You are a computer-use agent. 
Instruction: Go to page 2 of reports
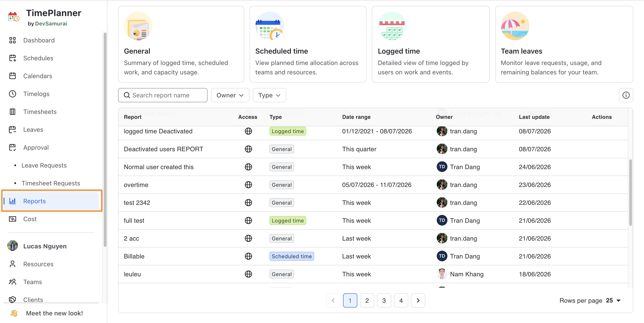tap(367, 300)
